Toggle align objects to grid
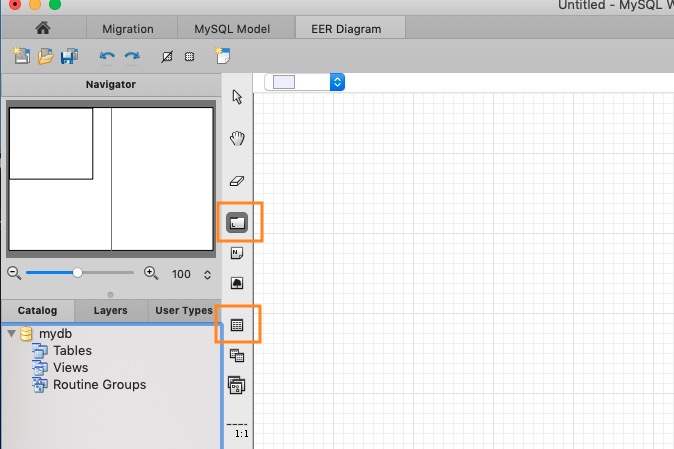 click(x=190, y=57)
